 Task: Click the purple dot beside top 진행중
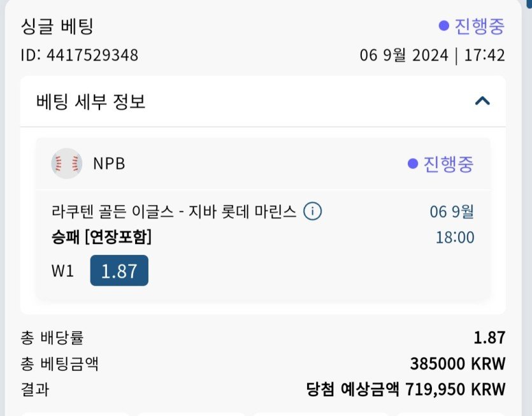pyautogui.click(x=444, y=26)
